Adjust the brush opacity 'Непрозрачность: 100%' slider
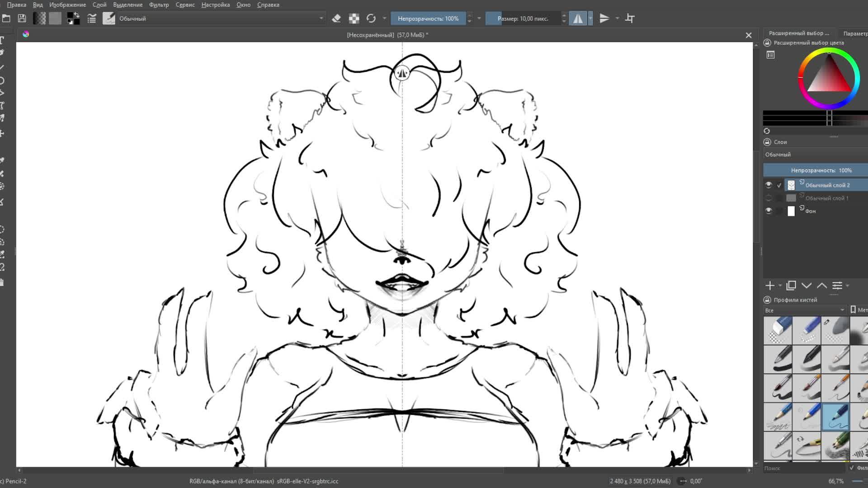The height and width of the screenshot is (488, 868). 428,19
